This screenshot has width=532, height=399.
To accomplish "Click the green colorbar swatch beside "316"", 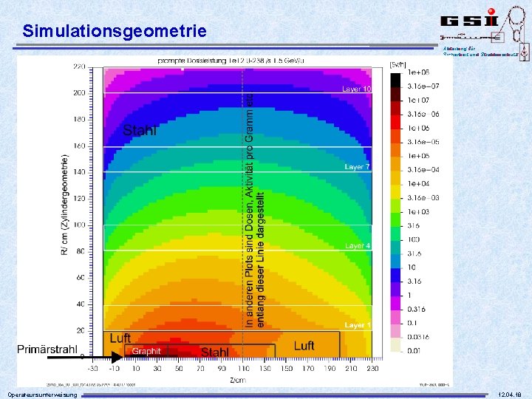I will click(x=395, y=219).
